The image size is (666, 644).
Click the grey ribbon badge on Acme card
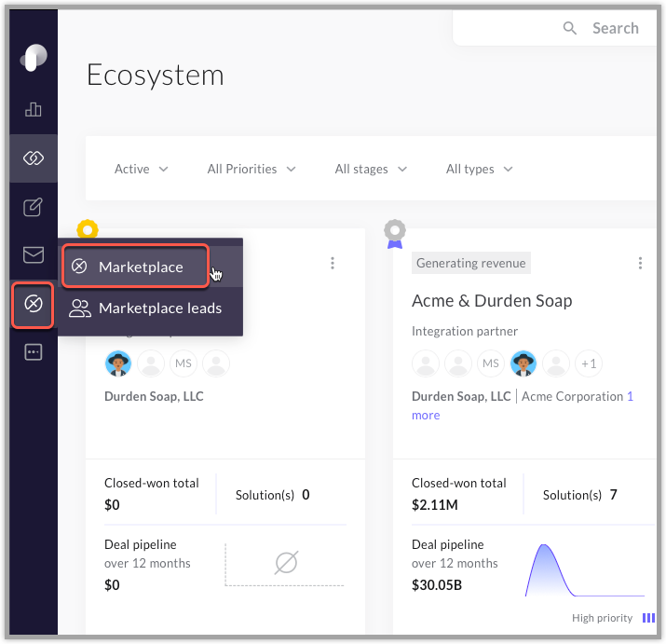click(x=395, y=234)
